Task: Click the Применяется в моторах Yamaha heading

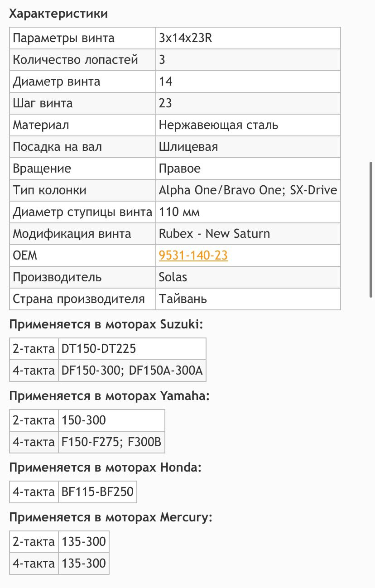Action: pos(110,396)
